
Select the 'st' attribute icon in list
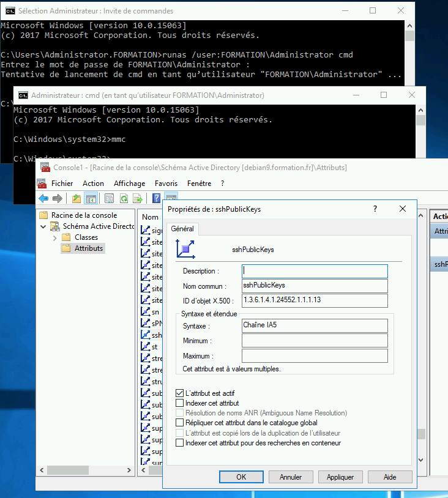pos(146,346)
